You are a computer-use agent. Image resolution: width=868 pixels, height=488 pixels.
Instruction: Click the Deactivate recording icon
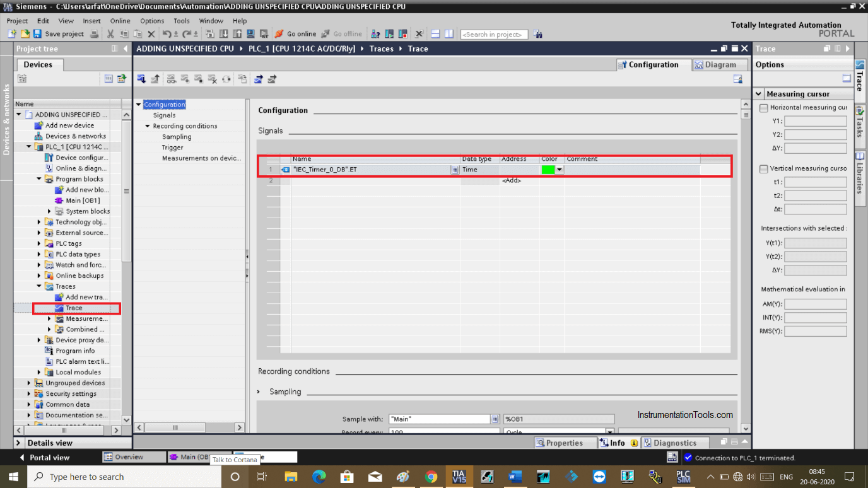pos(199,79)
